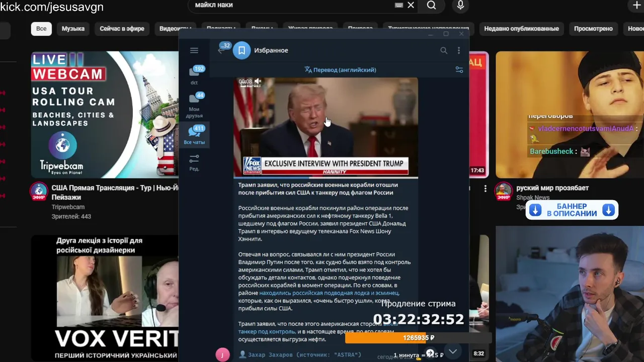Clear the YouTube search field with X
644x362 pixels.
411,5
